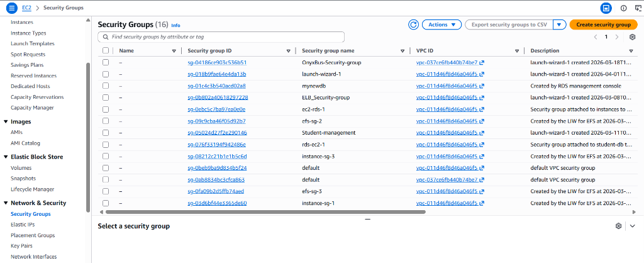This screenshot has height=263, width=644.
Task: Open Snapshots in sidebar
Action: pyautogui.click(x=23, y=178)
